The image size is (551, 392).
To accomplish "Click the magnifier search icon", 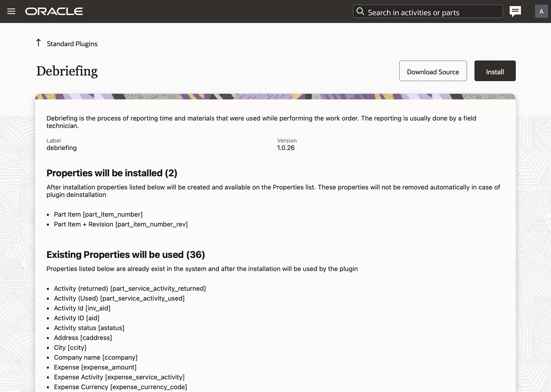I will click(x=360, y=11).
